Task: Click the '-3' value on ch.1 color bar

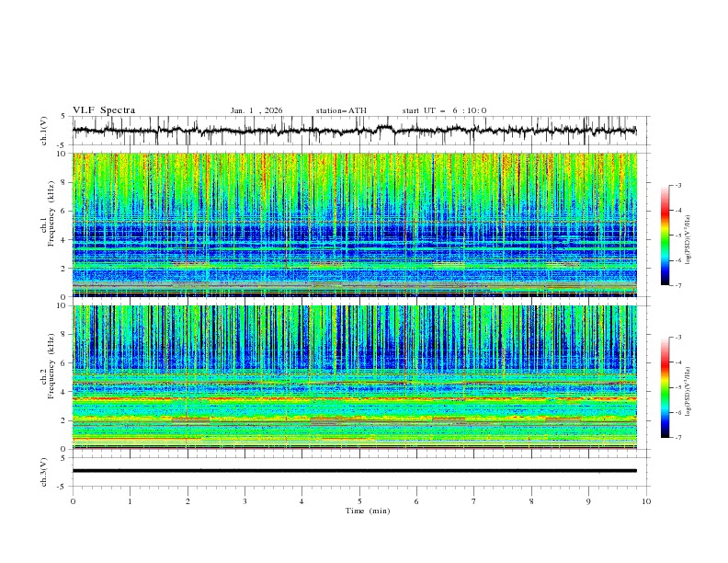Action: (678, 185)
